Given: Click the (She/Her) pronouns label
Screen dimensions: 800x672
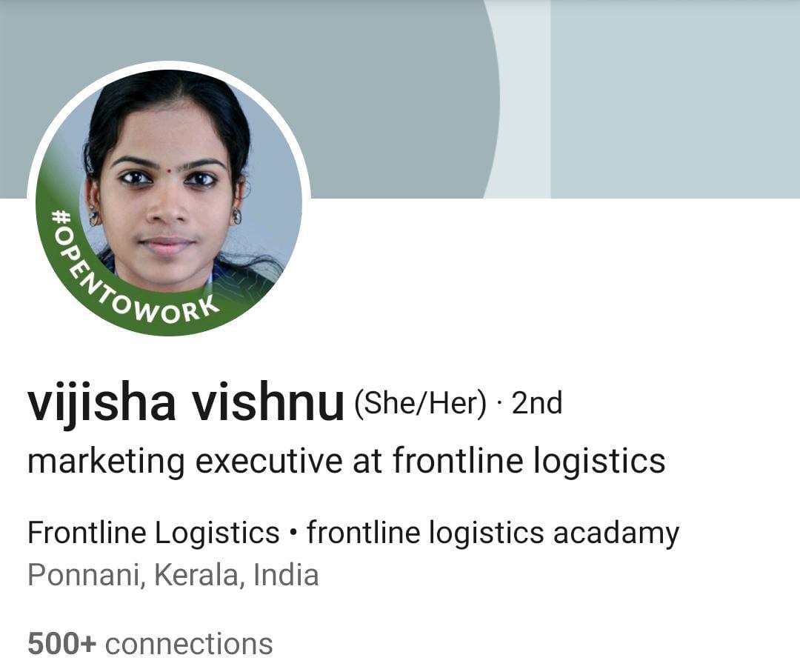Looking at the screenshot, I should 421,404.
